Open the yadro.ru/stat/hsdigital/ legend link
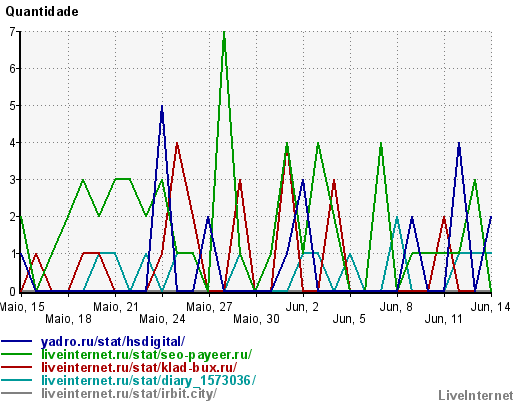Screen dimensions: 520x405 pos(113,342)
